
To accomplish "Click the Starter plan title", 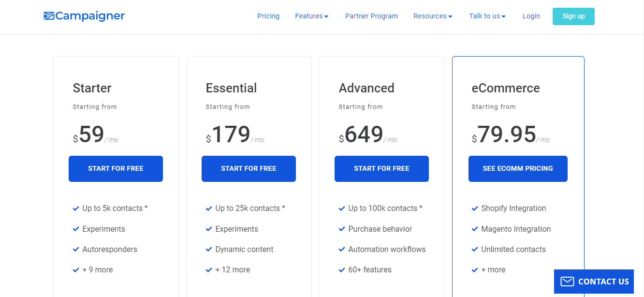I will point(92,88).
